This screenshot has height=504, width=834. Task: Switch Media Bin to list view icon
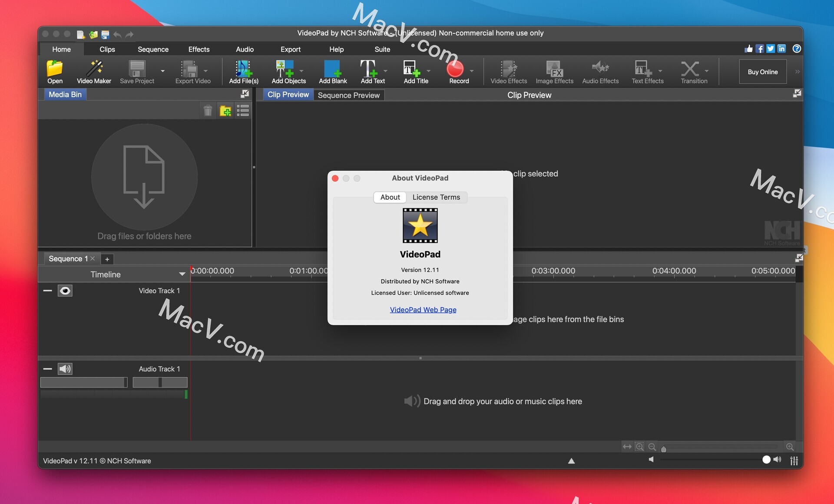point(243,111)
